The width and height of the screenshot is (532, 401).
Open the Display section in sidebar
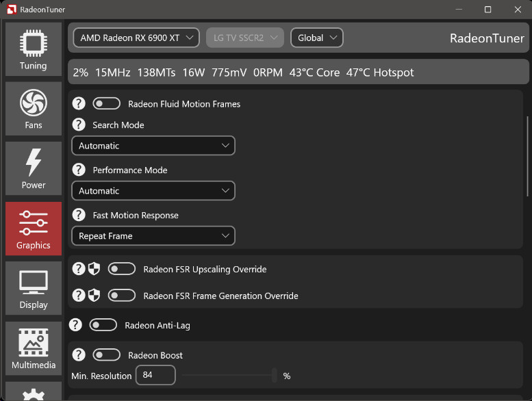(33, 288)
